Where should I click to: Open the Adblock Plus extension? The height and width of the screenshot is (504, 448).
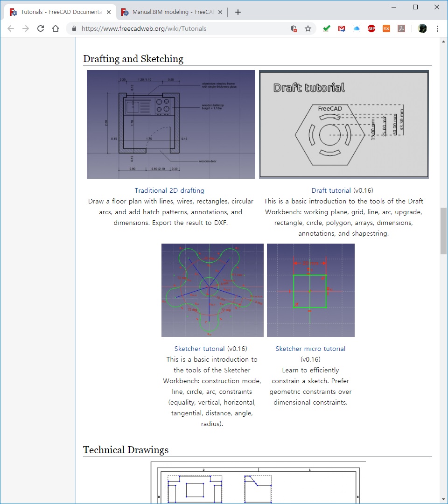(x=371, y=28)
